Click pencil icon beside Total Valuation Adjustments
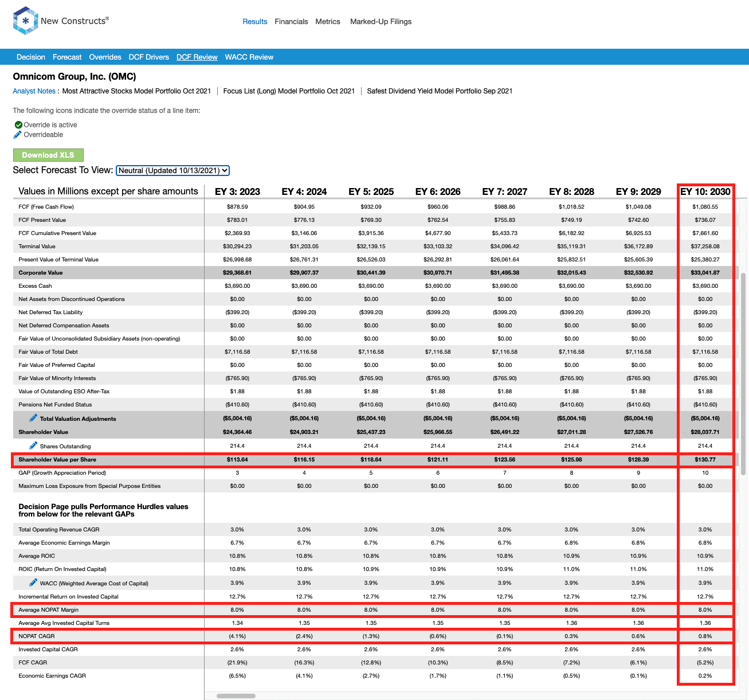Image resolution: width=749 pixels, height=700 pixels. [33, 419]
